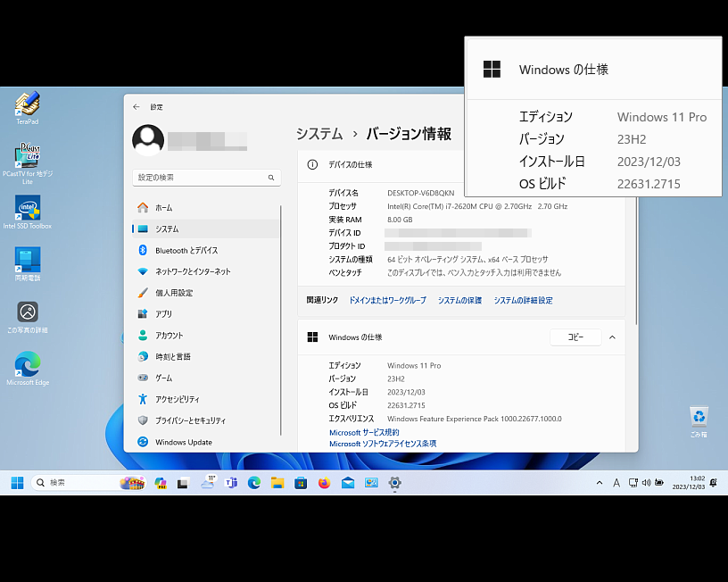Open the システムの詳細設定 link

click(523, 301)
